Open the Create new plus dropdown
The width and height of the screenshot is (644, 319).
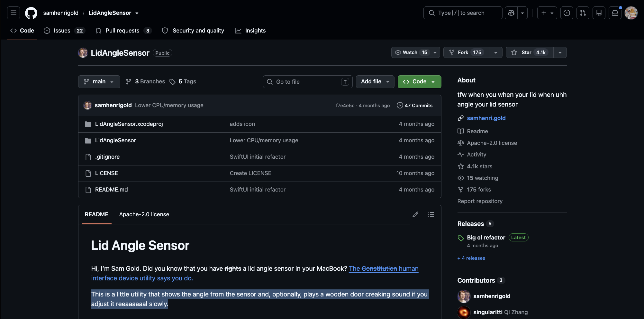pos(547,13)
